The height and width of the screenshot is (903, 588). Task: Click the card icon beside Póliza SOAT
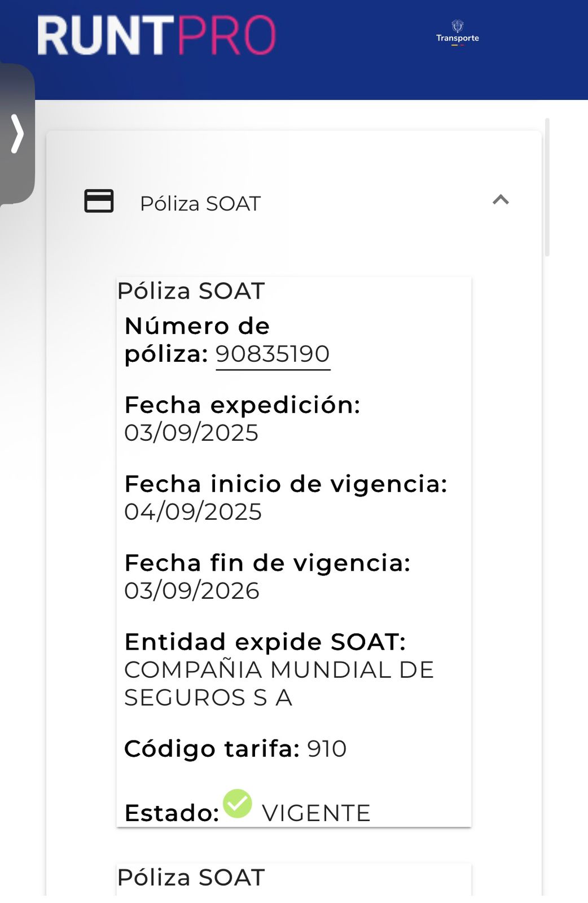[x=99, y=201]
